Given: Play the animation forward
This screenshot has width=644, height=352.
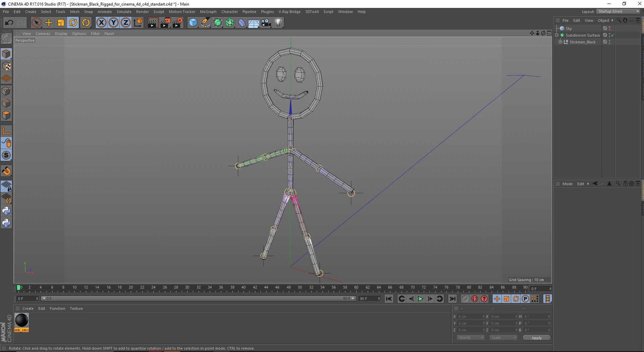Looking at the screenshot, I should click(x=420, y=299).
